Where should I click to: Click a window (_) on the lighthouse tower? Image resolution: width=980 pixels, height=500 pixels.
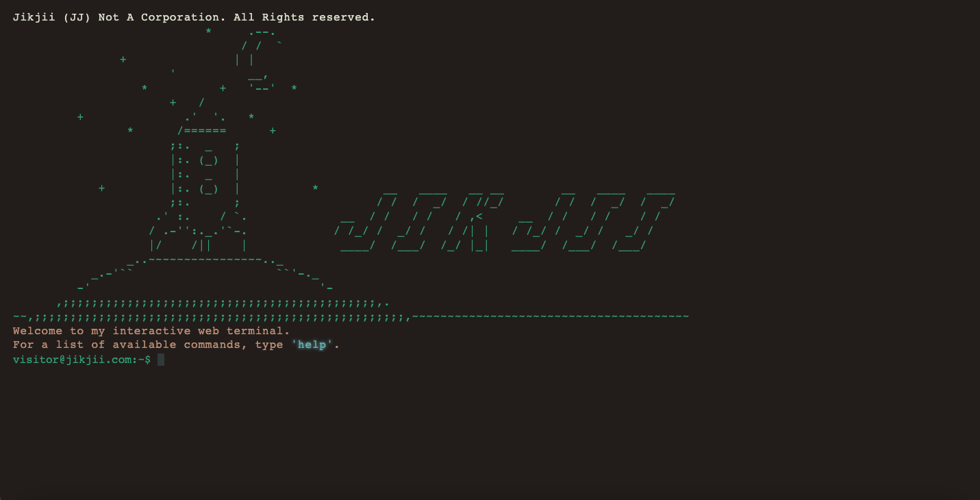(x=209, y=160)
